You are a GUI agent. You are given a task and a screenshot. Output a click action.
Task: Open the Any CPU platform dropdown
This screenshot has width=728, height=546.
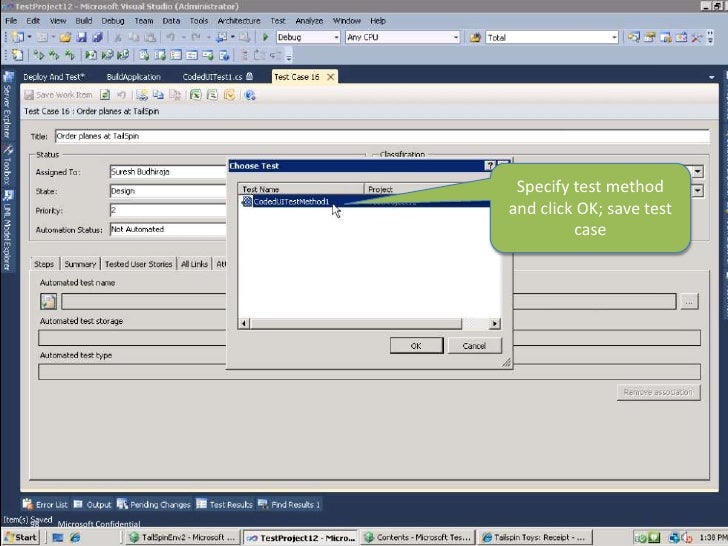456,38
